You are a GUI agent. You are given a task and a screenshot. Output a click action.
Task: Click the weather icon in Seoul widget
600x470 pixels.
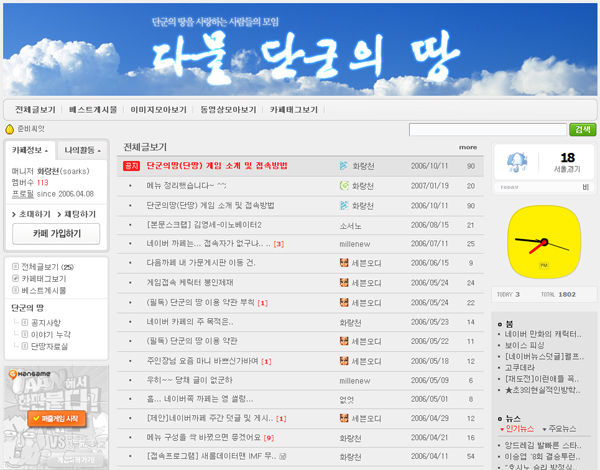coord(517,162)
